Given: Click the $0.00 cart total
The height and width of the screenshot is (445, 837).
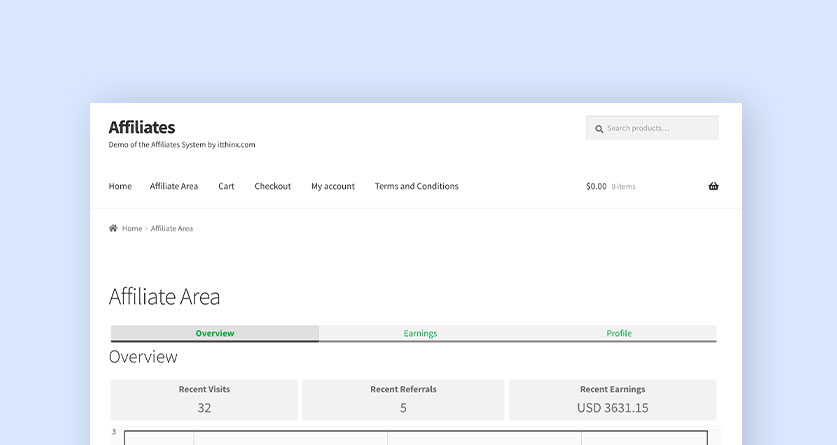Looking at the screenshot, I should coord(596,186).
